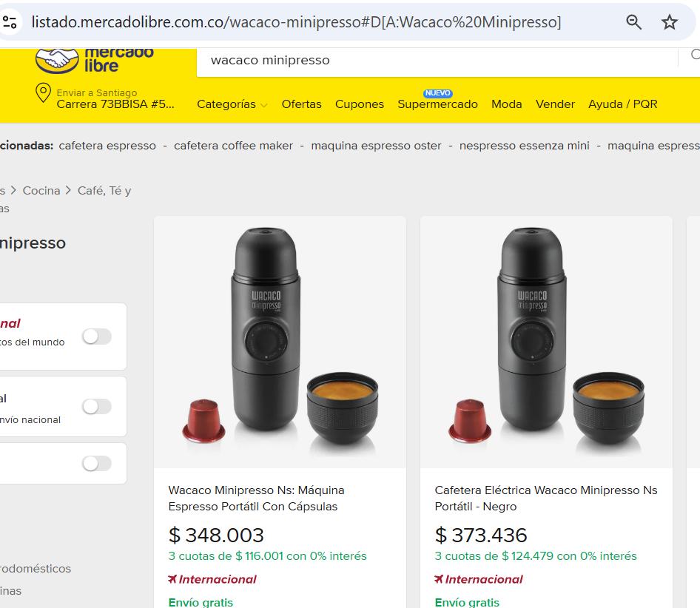
Task: Go to the Supermercado section
Action: coord(437,104)
